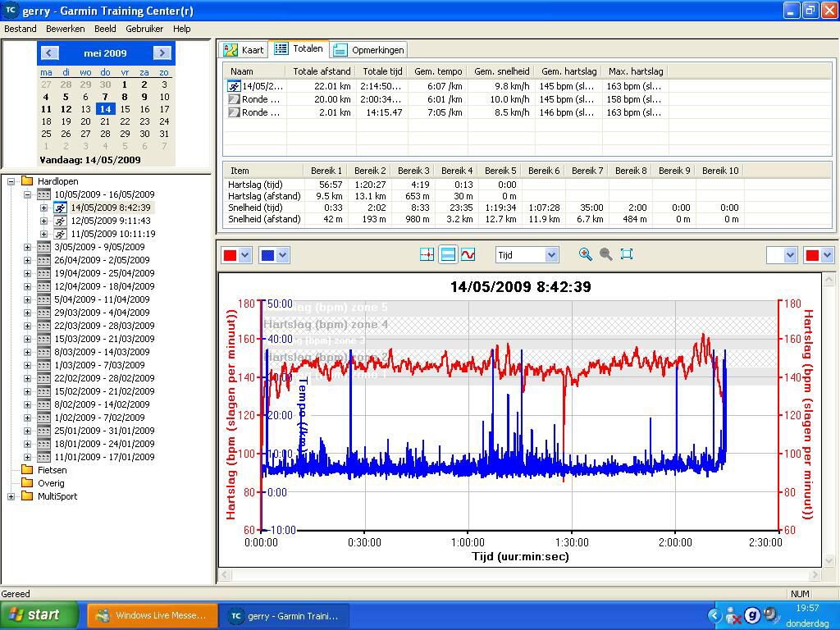Toggle the heart rate zones display
840x630 pixels.
click(x=448, y=254)
